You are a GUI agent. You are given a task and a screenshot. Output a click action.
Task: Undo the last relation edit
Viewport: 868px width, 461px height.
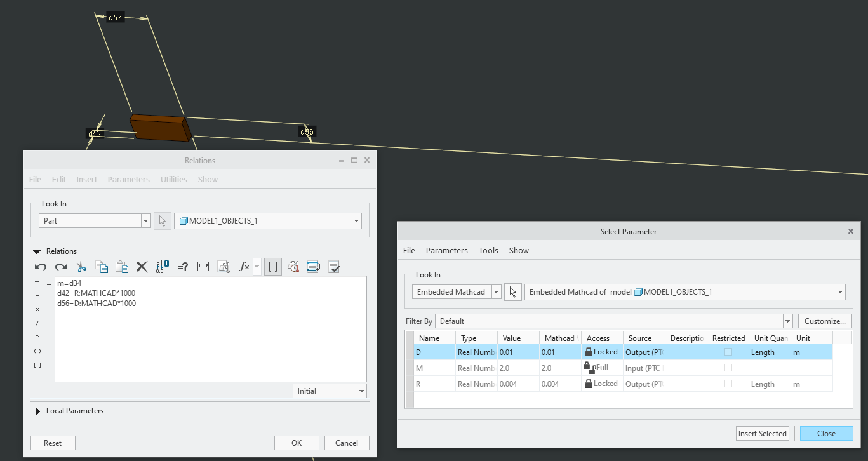click(x=40, y=267)
